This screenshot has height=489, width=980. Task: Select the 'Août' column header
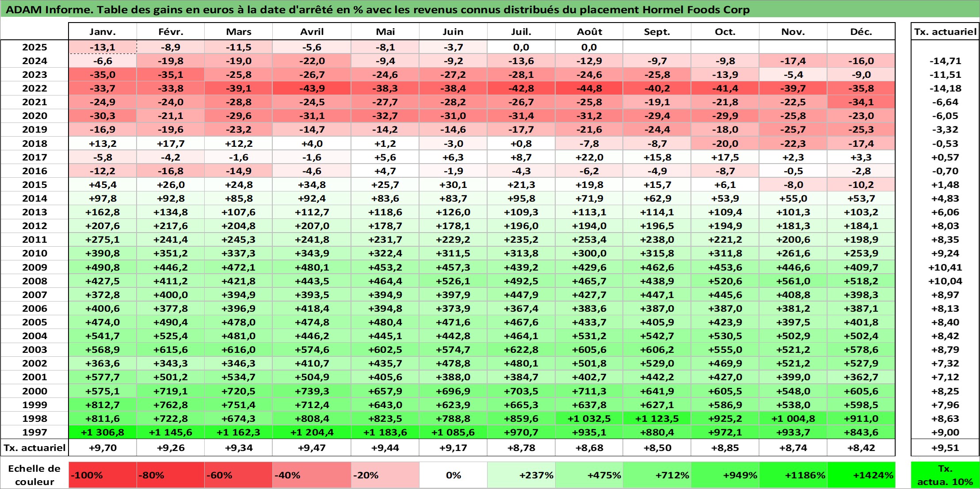click(589, 31)
